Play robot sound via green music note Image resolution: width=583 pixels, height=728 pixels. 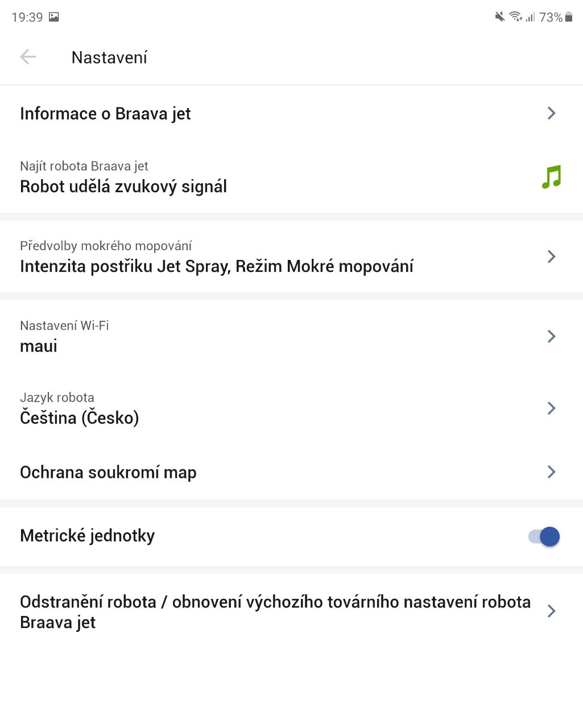click(551, 177)
